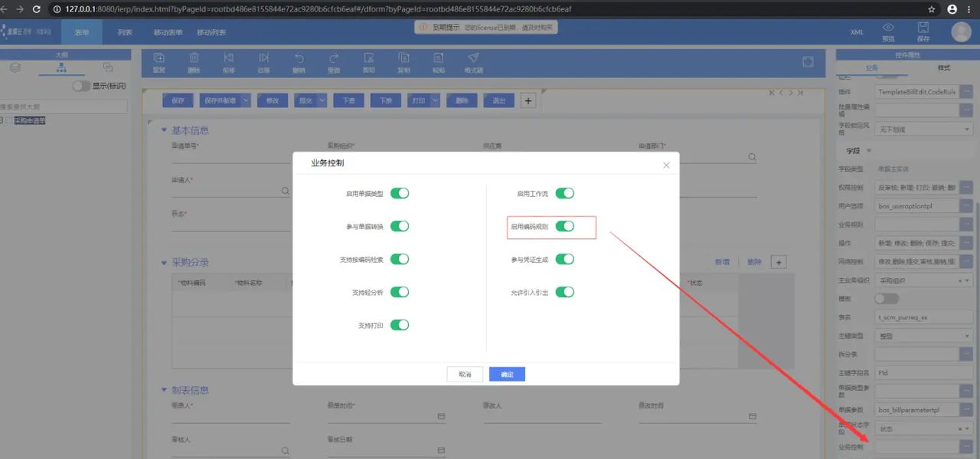Toggle 启用单据类型 switch

[400, 193]
